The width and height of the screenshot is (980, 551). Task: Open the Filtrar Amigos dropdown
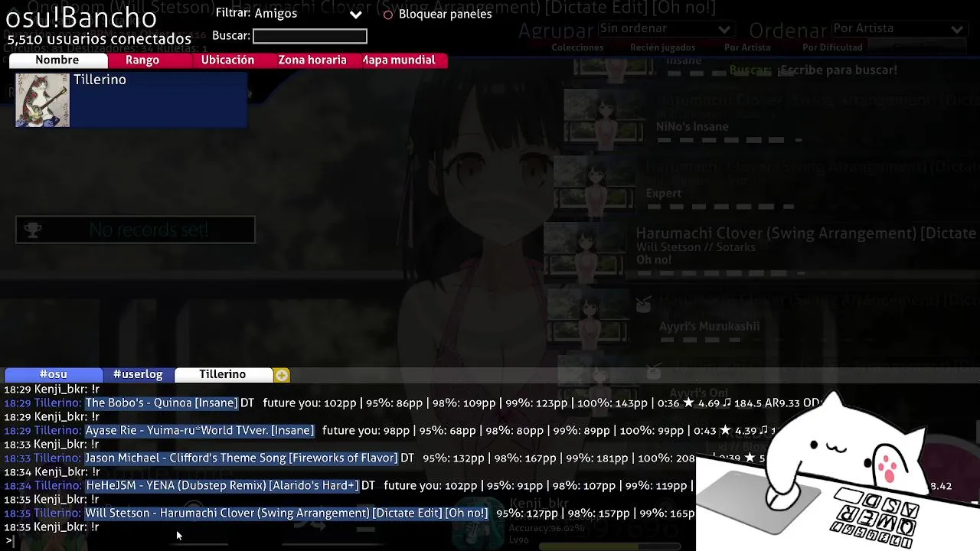309,14
